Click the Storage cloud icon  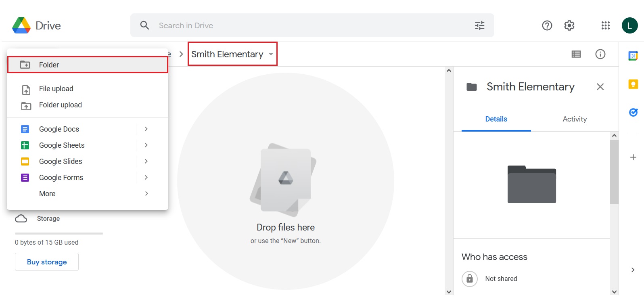(21, 218)
